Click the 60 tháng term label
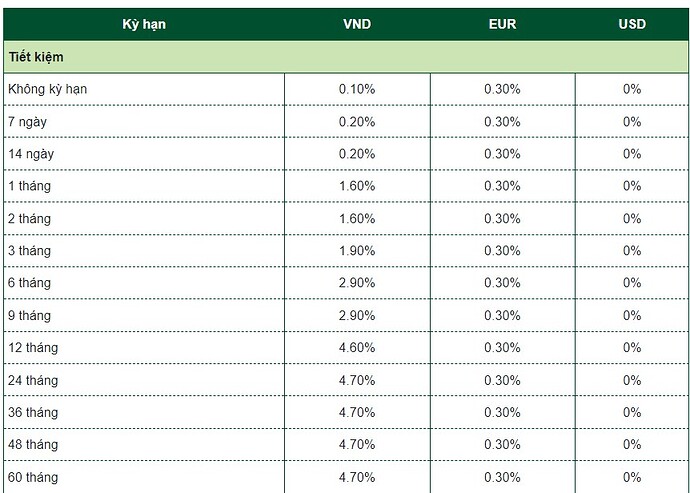The width and height of the screenshot is (690, 493). coord(33,477)
